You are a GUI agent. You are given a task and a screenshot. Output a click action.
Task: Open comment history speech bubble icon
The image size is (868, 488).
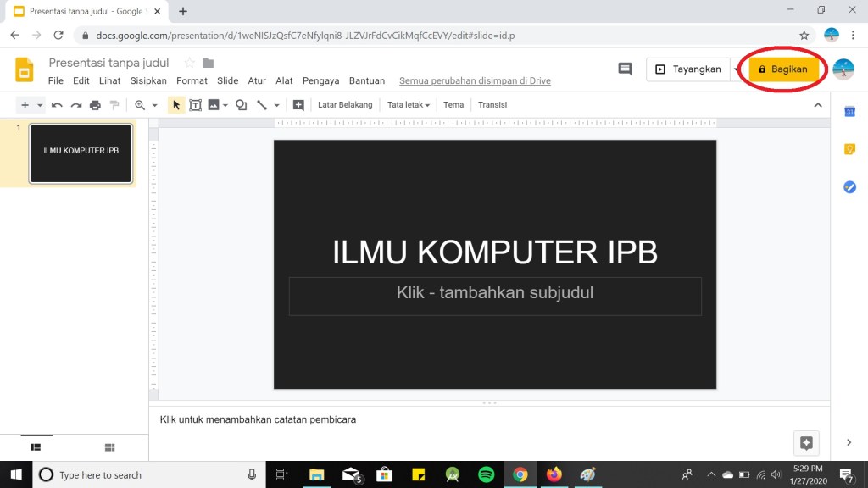pos(625,69)
